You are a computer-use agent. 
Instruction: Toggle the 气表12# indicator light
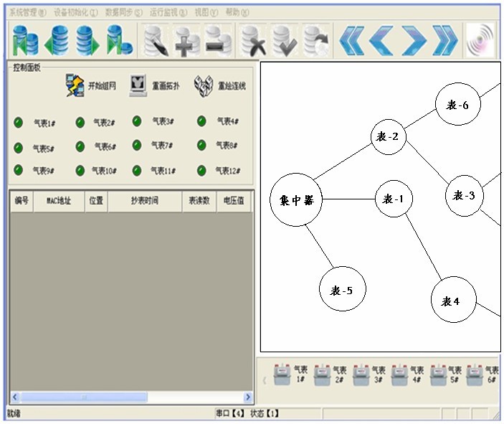tap(202, 171)
